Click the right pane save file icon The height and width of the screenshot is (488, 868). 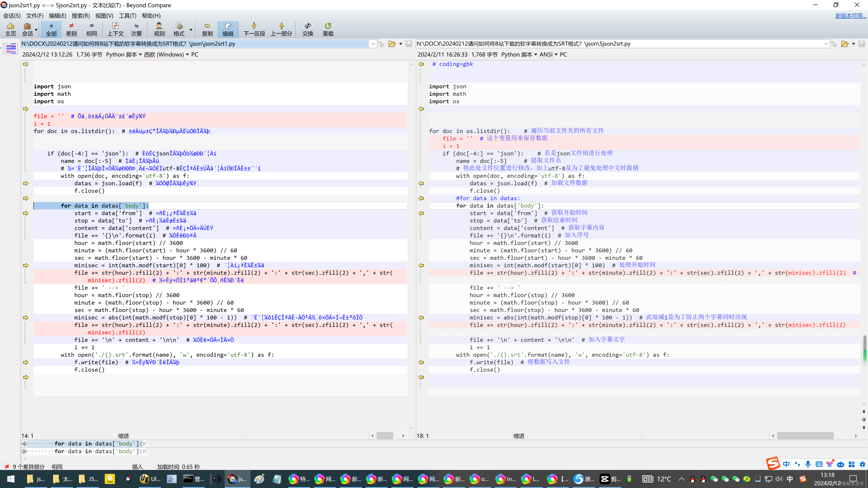coord(861,44)
